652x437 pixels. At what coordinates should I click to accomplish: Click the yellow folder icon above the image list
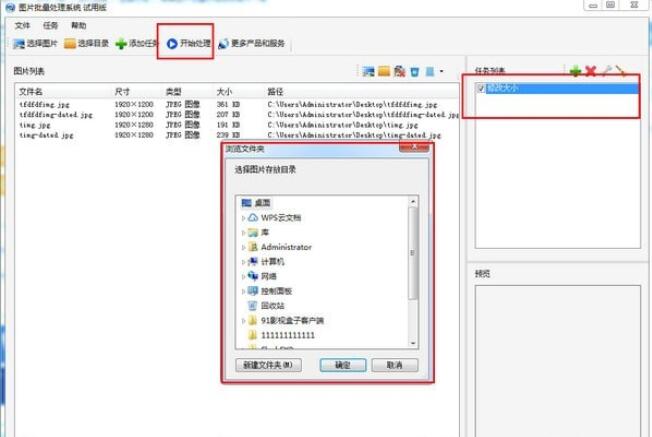(384, 72)
